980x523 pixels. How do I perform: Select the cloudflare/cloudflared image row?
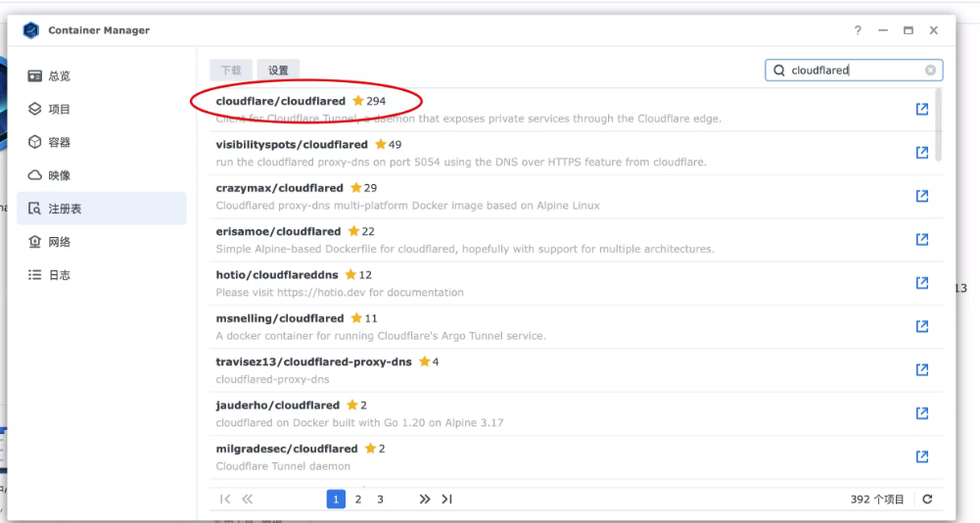[576, 110]
